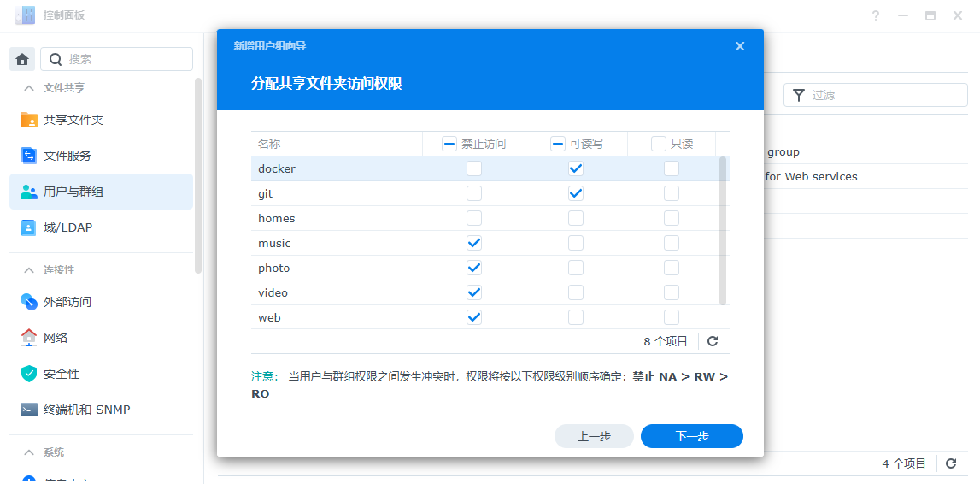Check read-only checkbox for git
Viewport: 980px width, 484px height.
pos(672,193)
